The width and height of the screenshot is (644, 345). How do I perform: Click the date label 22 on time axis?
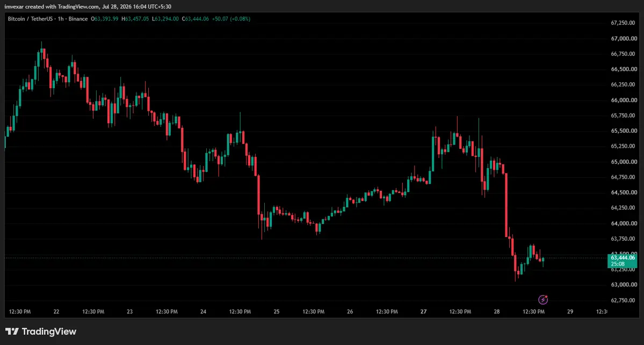(x=56, y=312)
